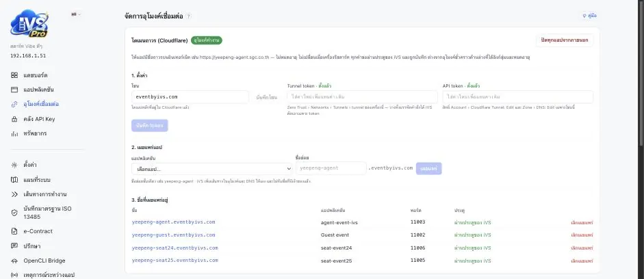The width and height of the screenshot is (644, 279).
Task: Open the ตั้งค่า gear icon
Action: coord(14,165)
